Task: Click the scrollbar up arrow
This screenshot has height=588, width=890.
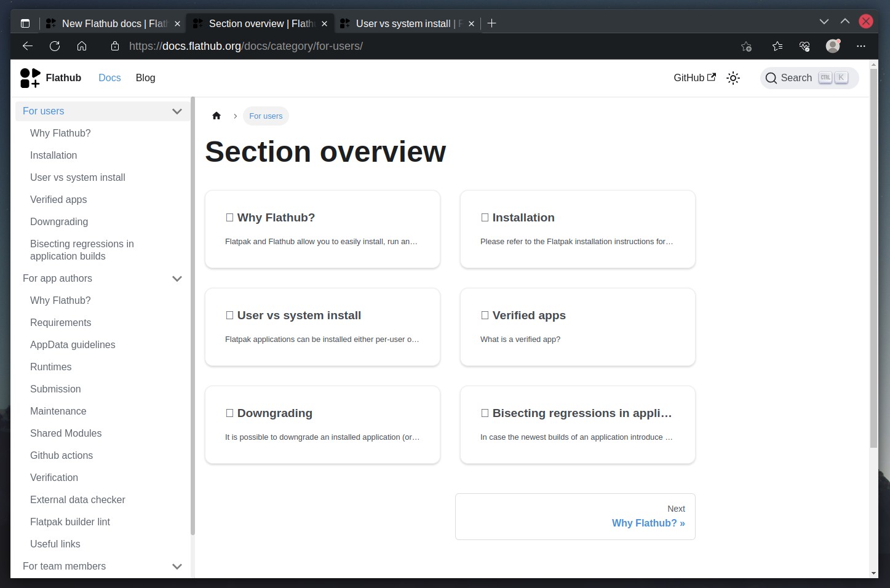Action: coord(873,64)
